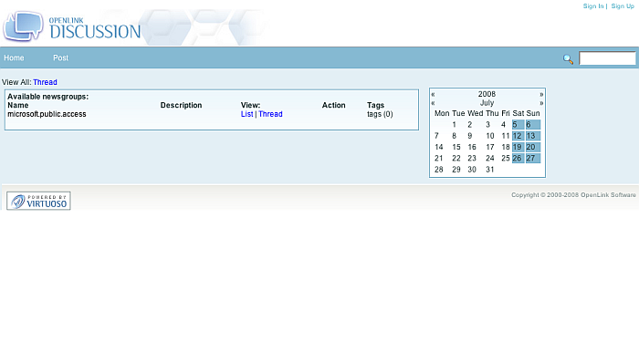The width and height of the screenshot is (639, 364).
Task: Click the View: column header
Action: tap(250, 105)
